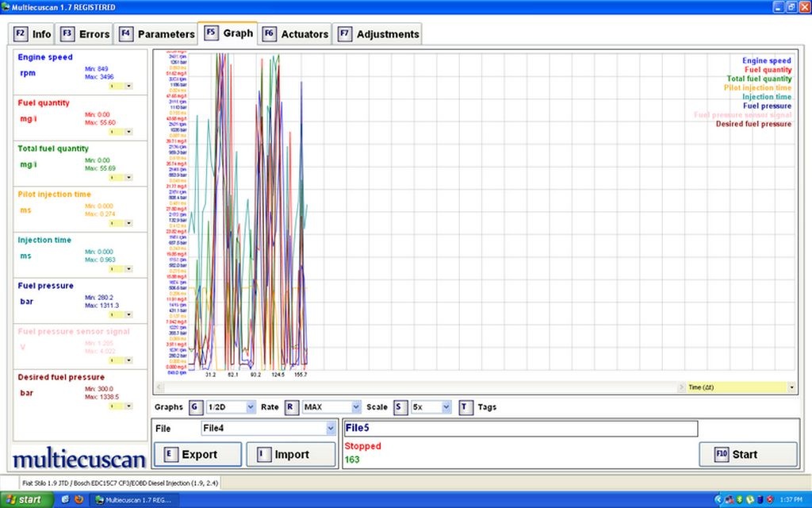Screen dimensions: 812x508
Task: Click Fuel pressure sensor signal in legend
Action: point(742,115)
